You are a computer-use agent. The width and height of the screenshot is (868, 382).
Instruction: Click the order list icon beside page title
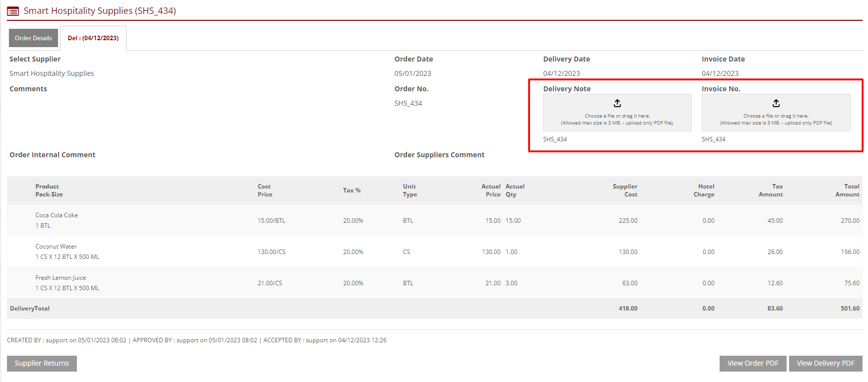(x=13, y=11)
